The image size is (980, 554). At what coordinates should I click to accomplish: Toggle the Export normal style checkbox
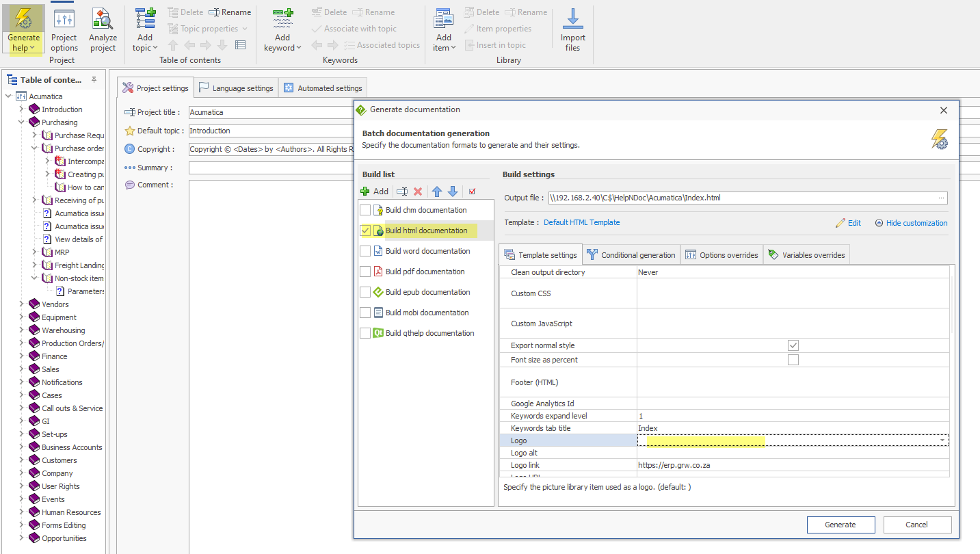tap(793, 345)
